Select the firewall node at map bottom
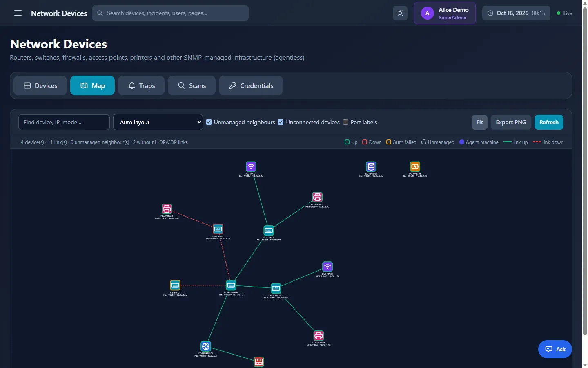The width and height of the screenshot is (588, 368). (259, 362)
